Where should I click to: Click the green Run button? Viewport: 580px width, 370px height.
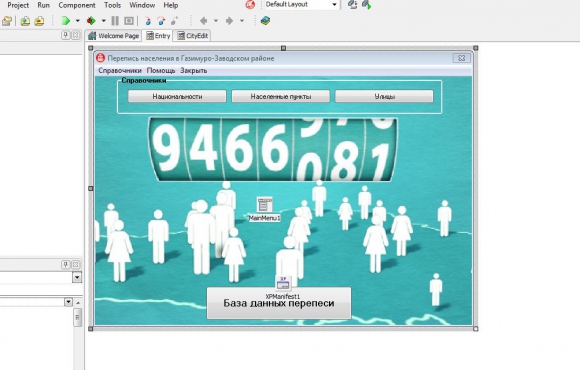coord(66,21)
